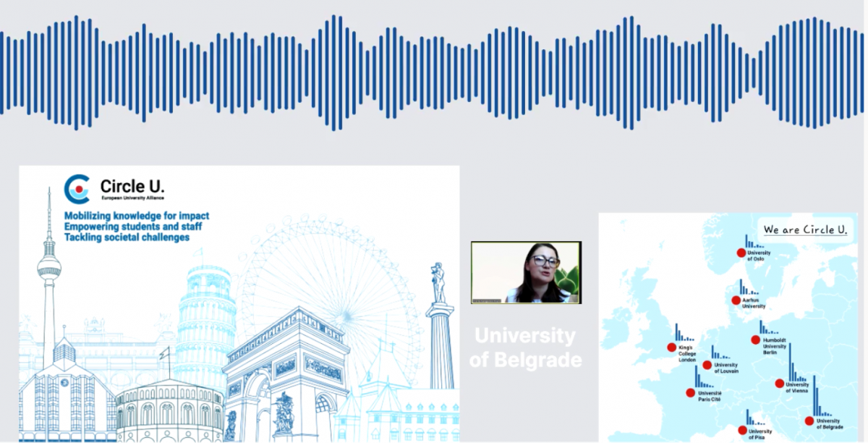The width and height of the screenshot is (868, 443).
Task: Select the speaker's webcam video thumbnail
Action: [526, 272]
